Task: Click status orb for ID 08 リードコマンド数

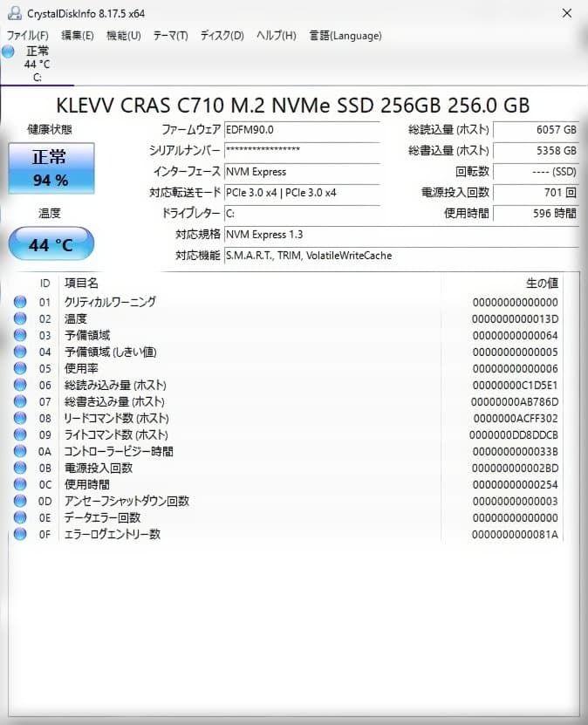Action: point(20,418)
